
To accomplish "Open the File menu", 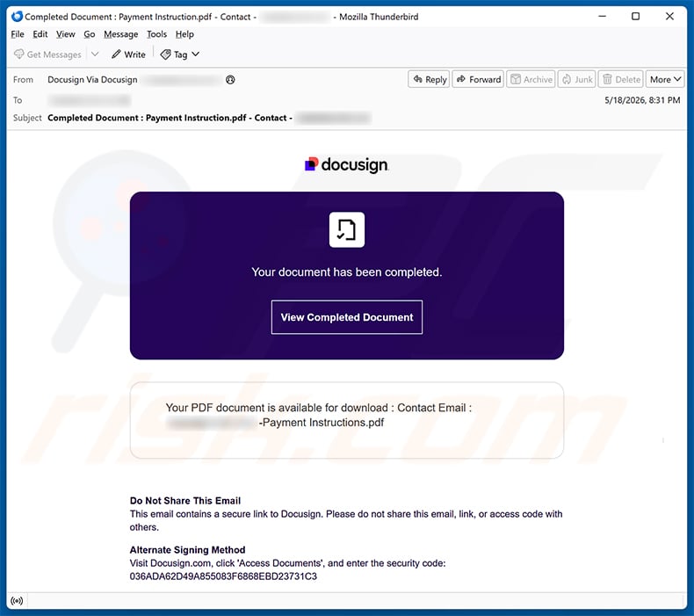I will pos(18,34).
